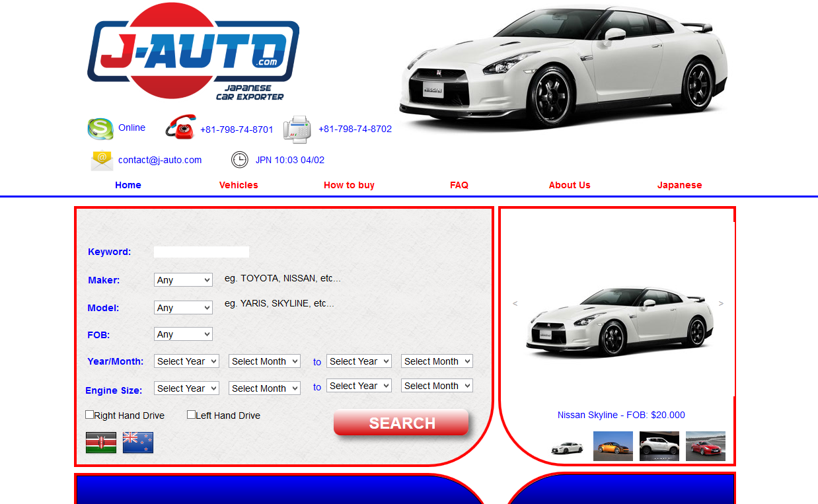Open the Model dropdown
The width and height of the screenshot is (818, 504).
click(184, 308)
